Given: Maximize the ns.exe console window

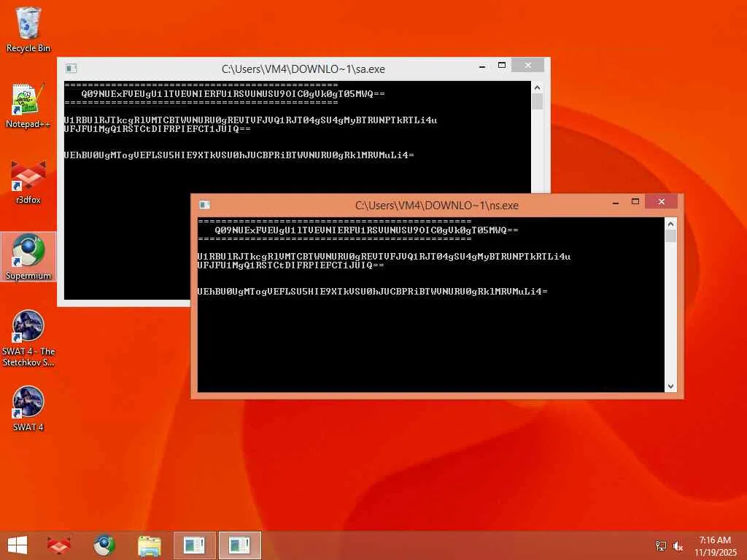Looking at the screenshot, I should [635, 201].
